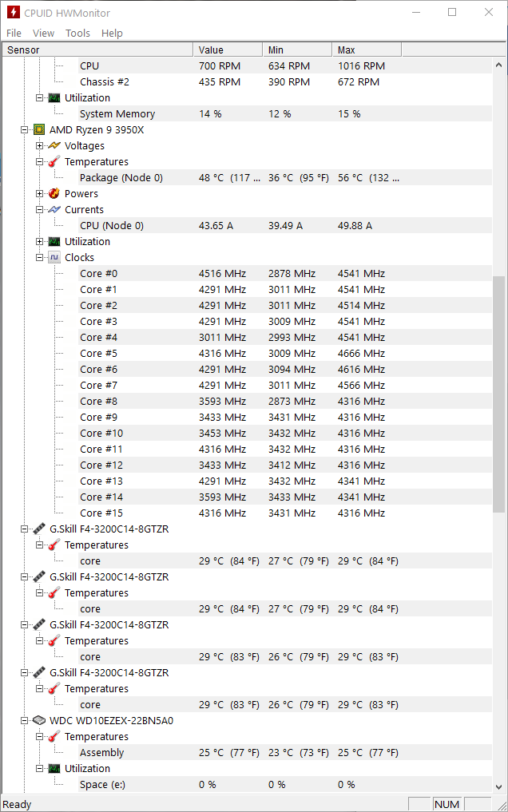The width and height of the screenshot is (508, 812).
Task: Expand the Powers node
Action: click(39, 194)
